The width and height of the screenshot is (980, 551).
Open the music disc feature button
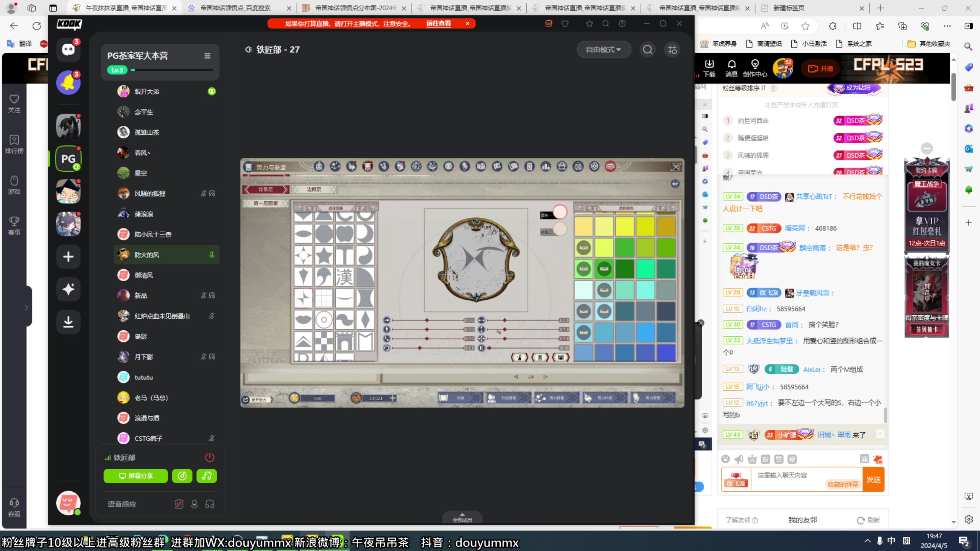tap(182, 476)
